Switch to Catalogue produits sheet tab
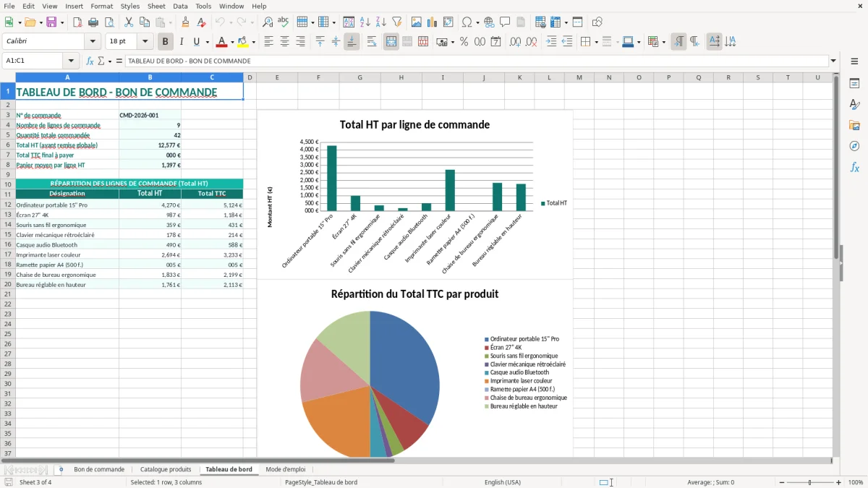This screenshot has height=488, width=868. pyautogui.click(x=166, y=469)
